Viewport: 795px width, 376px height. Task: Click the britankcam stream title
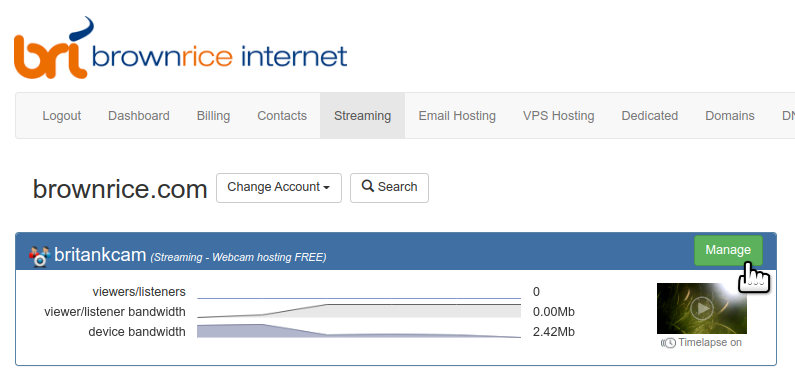[x=100, y=254]
